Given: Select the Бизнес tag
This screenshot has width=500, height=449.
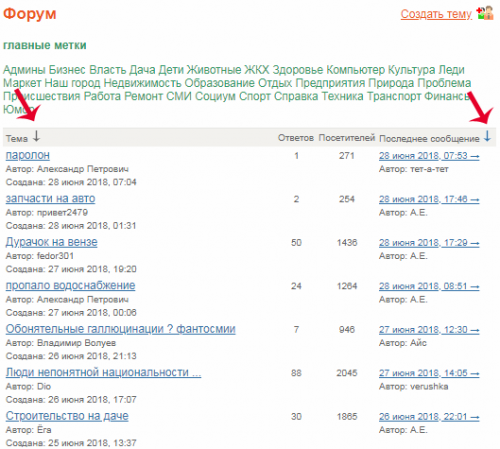Looking at the screenshot, I should coord(67,70).
